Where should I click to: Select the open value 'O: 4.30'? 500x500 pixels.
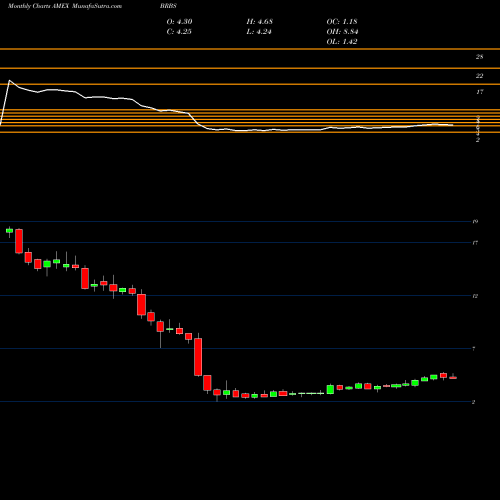pos(179,22)
